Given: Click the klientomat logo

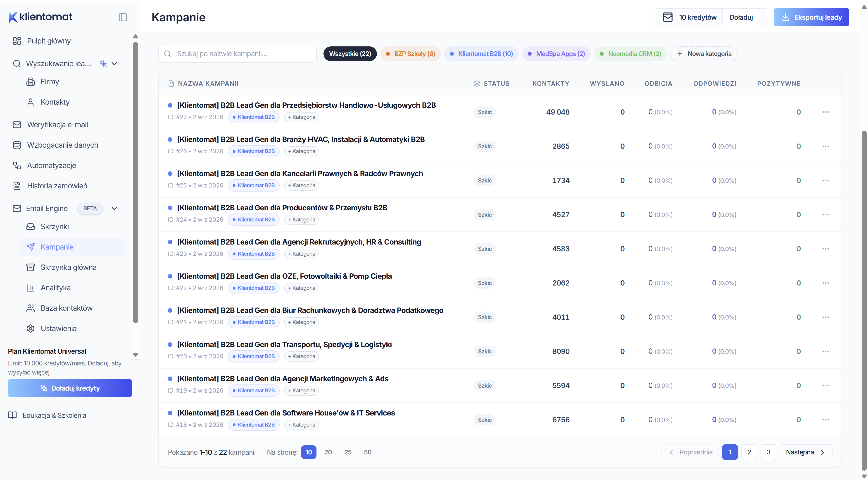Looking at the screenshot, I should (40, 17).
